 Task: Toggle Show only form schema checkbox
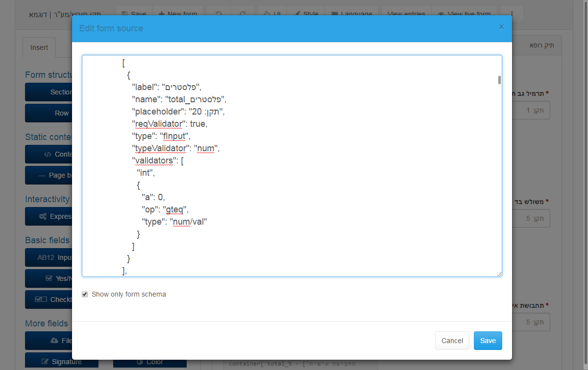pos(85,294)
